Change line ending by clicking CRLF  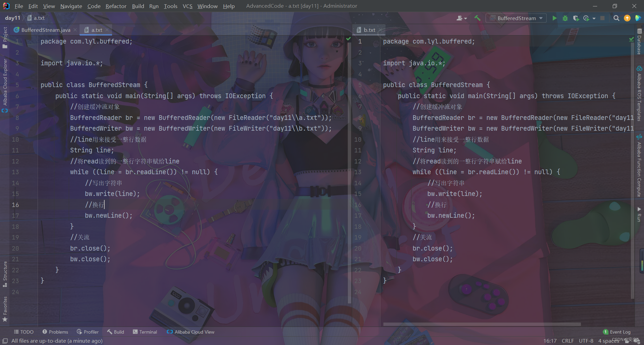pyautogui.click(x=568, y=340)
